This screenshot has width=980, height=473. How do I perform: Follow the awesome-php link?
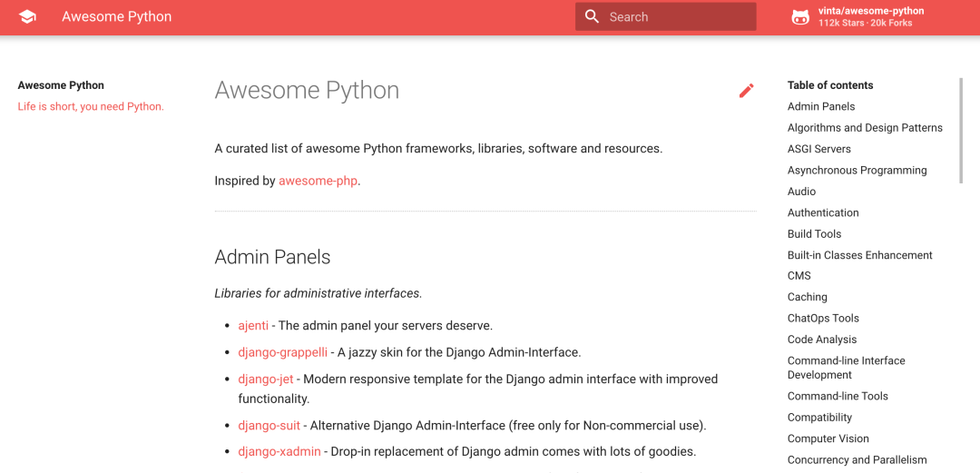point(318,181)
